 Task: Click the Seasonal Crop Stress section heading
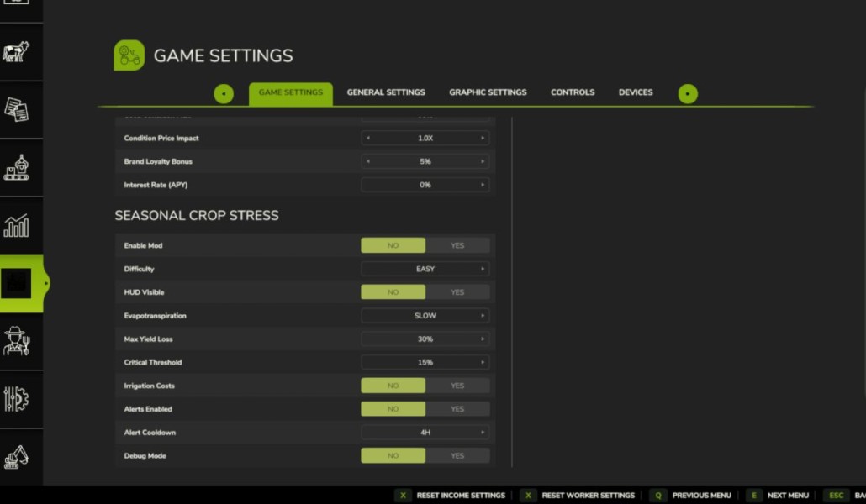197,215
